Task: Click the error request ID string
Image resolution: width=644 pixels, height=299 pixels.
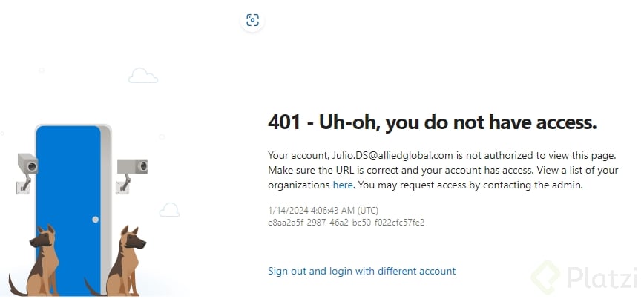Action: point(346,222)
